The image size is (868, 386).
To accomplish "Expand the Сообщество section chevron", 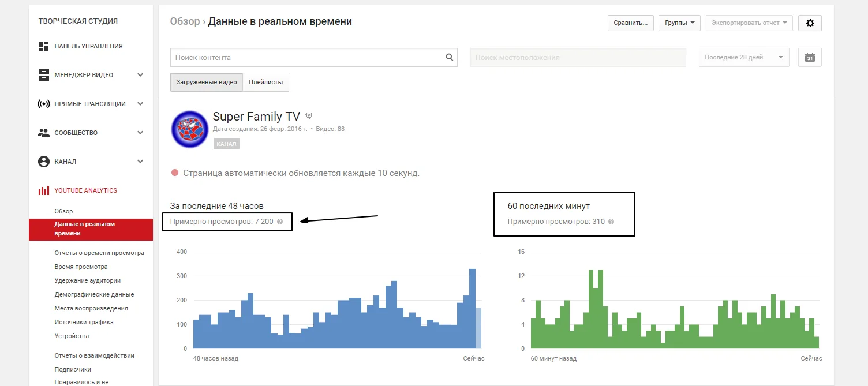I will 140,133.
